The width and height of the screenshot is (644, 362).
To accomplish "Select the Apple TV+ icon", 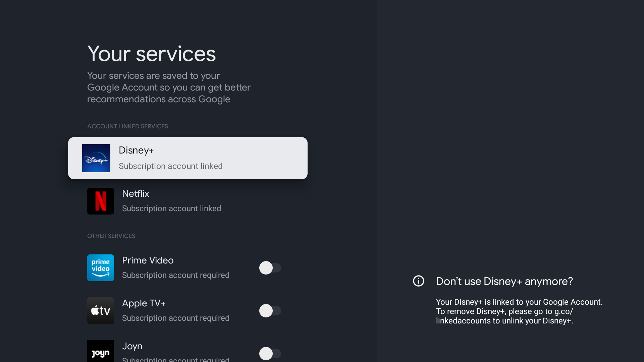I will (100, 310).
